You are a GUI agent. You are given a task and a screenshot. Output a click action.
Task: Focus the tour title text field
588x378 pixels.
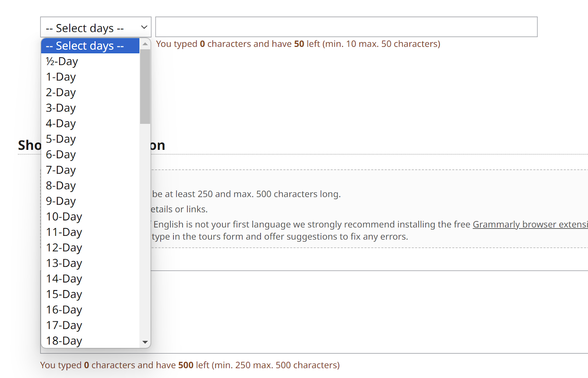[x=346, y=27]
